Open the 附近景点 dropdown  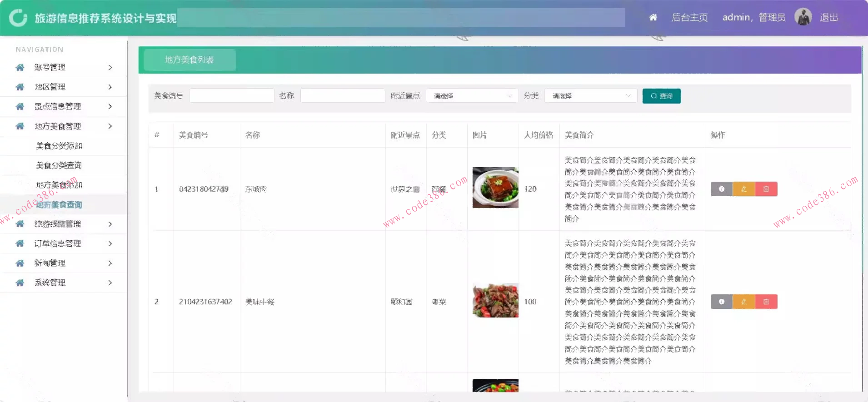[x=472, y=96]
